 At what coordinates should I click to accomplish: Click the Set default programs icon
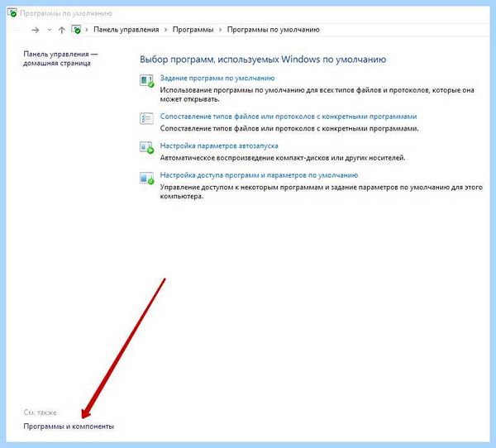[x=147, y=81]
